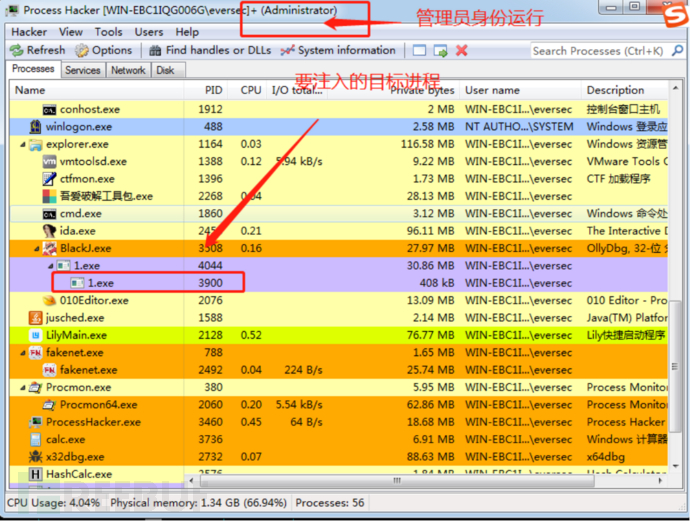The width and height of the screenshot is (690, 521).
Task: Select the Processes tab
Action: (33, 69)
